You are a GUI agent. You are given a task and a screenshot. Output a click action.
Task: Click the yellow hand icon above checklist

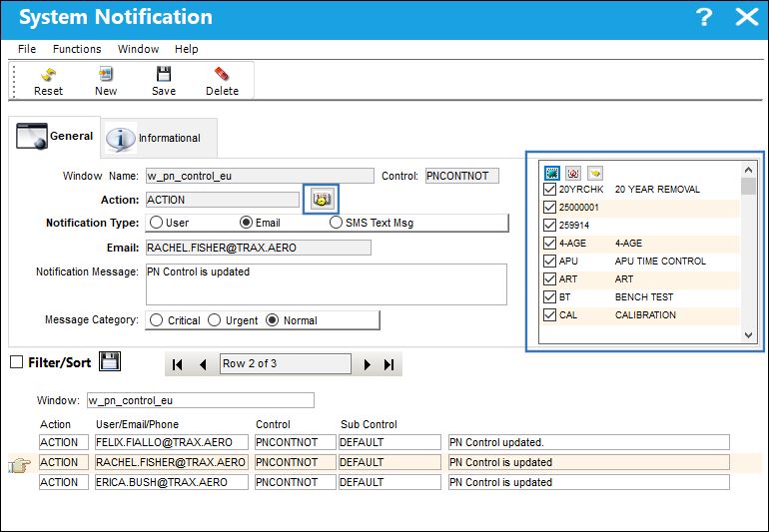595,173
